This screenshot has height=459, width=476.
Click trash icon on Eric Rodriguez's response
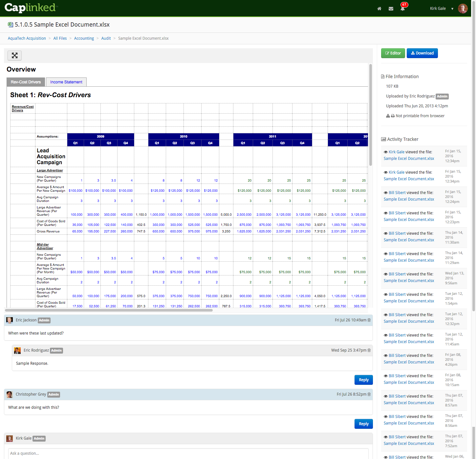369,350
